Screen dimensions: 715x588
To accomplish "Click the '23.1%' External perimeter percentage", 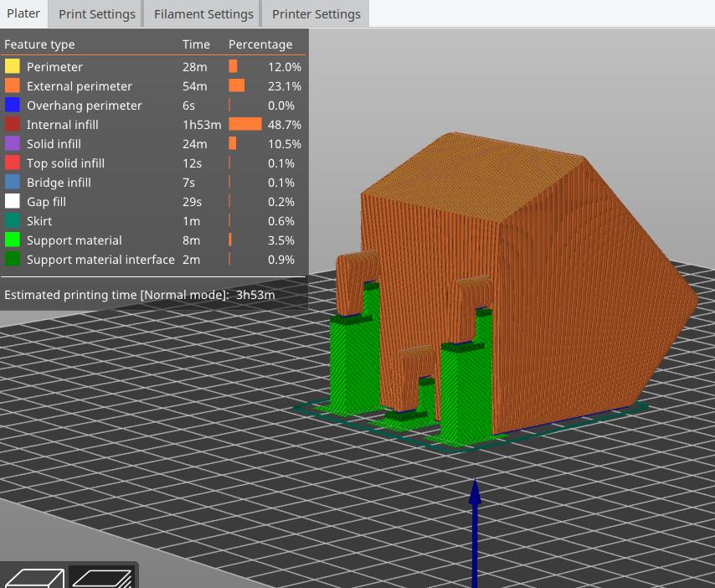I will [285, 86].
